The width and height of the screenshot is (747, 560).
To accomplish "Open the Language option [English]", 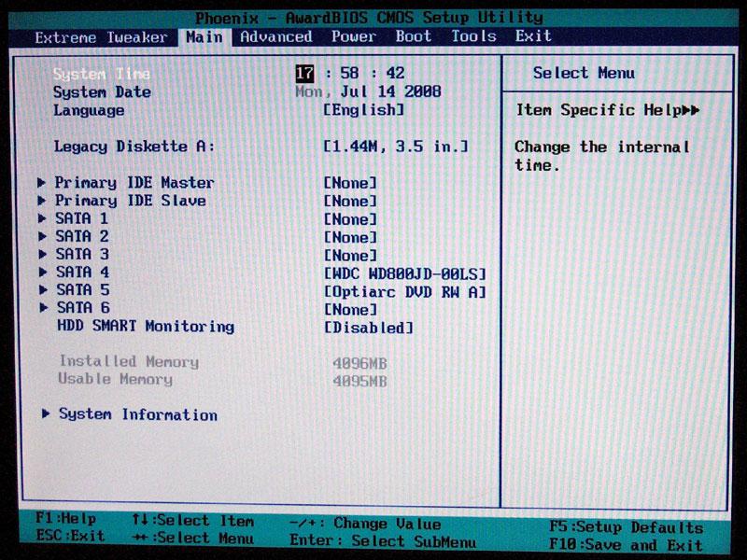I will coord(363,110).
